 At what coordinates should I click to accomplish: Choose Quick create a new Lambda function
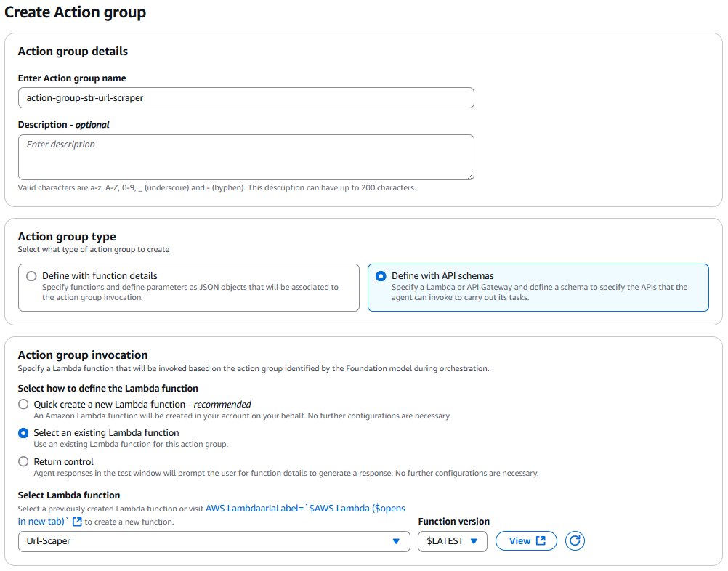(23, 405)
